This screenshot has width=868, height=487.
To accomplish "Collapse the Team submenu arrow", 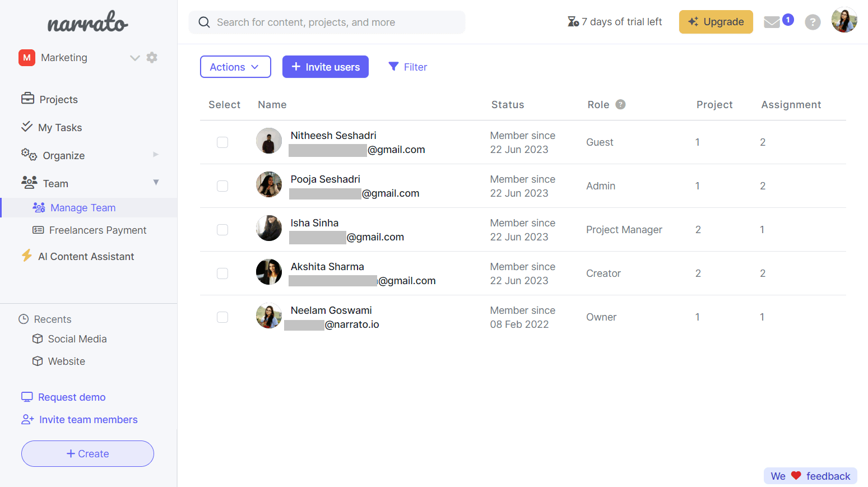I will coord(156,182).
